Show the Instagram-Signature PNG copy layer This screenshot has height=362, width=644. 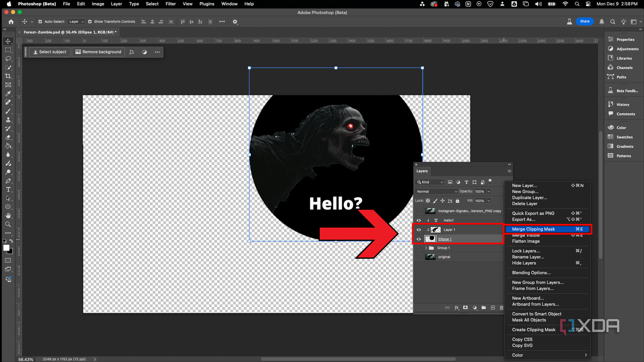coord(419,211)
